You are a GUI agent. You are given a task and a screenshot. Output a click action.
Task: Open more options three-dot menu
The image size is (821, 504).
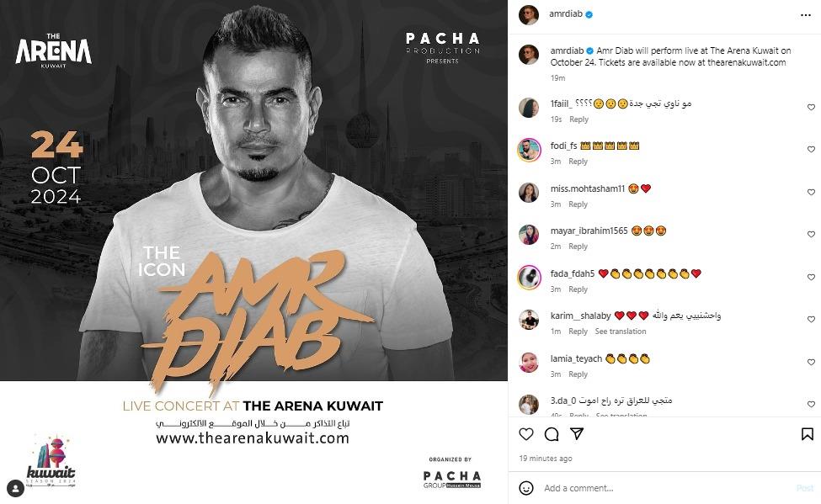coord(806,15)
